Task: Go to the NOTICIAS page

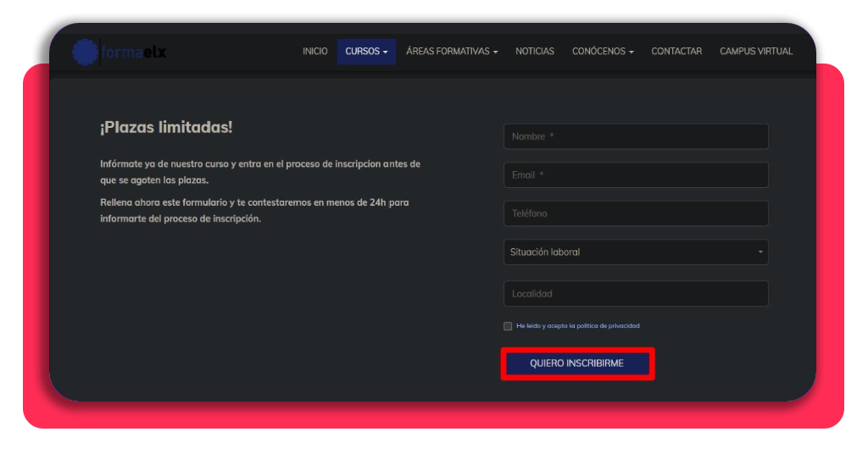Action: pos(535,52)
